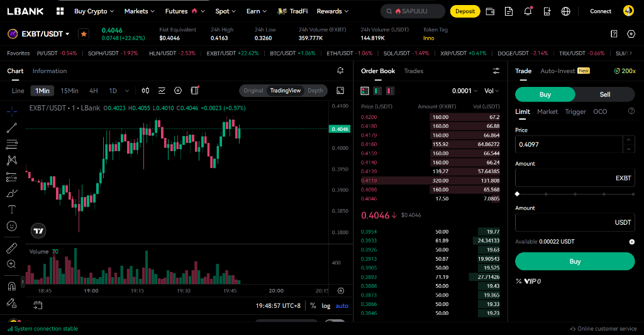Select the text annotation tool
The height and width of the screenshot is (335, 644).
pyautogui.click(x=12, y=210)
